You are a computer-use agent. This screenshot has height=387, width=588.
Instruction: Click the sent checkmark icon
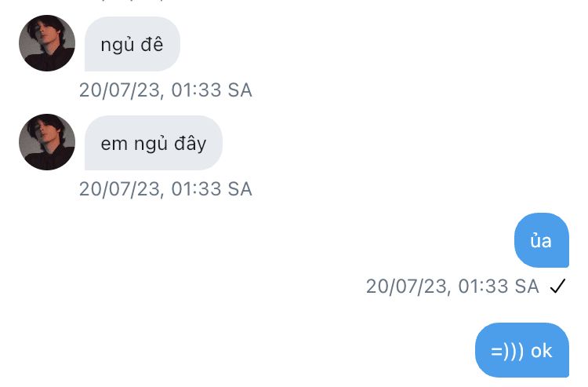click(557, 287)
